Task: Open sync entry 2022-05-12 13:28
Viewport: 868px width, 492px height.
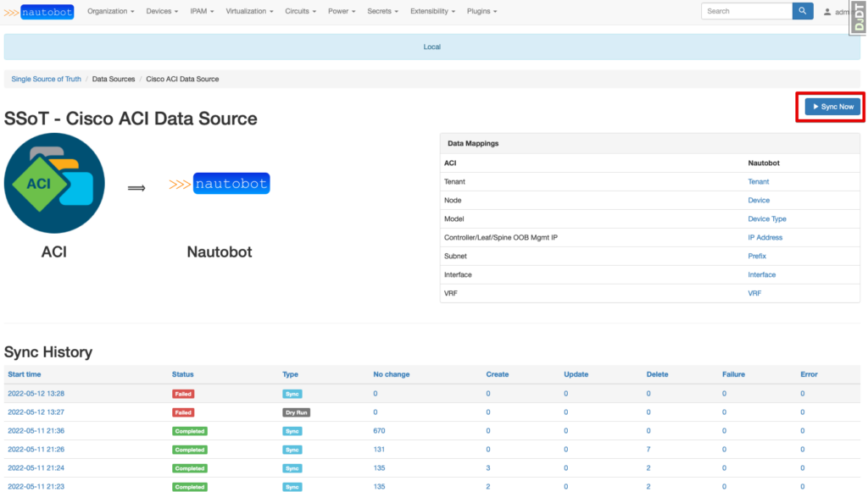Action: tap(36, 394)
